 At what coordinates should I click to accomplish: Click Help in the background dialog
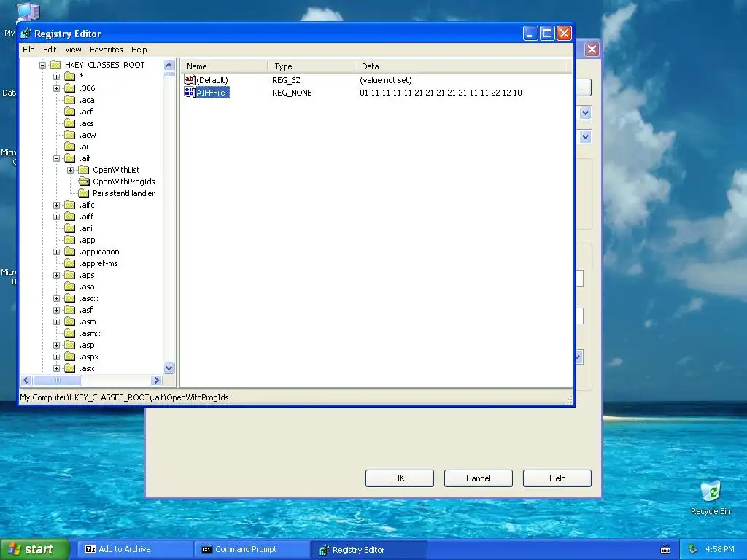557,478
